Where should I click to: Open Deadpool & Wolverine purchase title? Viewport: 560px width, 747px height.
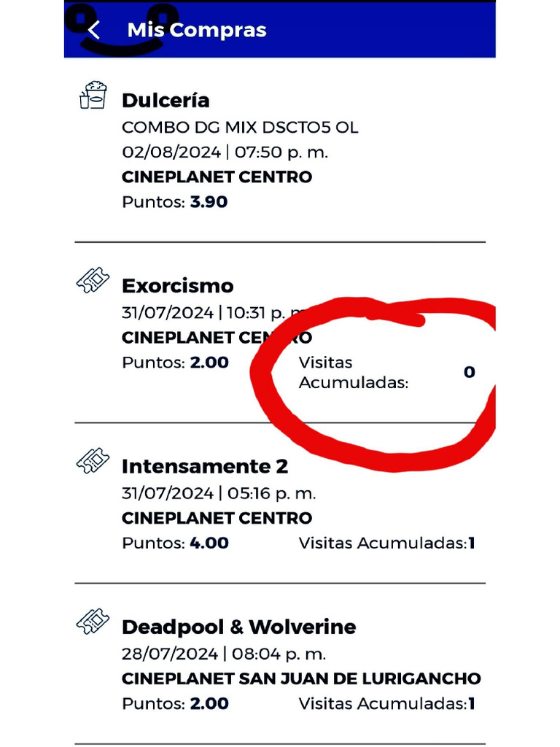(238, 627)
